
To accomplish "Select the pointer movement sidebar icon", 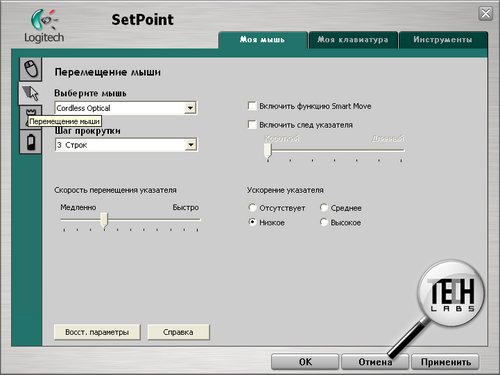I will coord(30,93).
